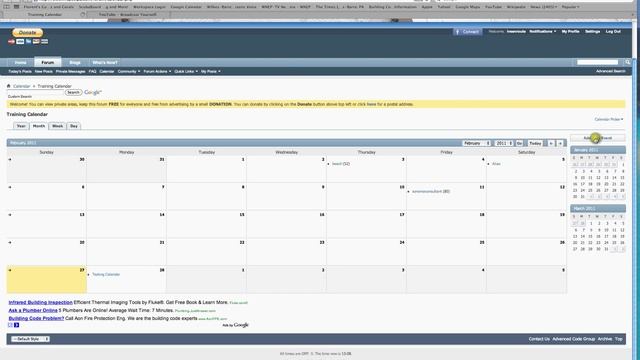Click the week arrow beside Sunday 20
This screenshot has width=640, height=360.
pyautogui.click(x=10, y=242)
